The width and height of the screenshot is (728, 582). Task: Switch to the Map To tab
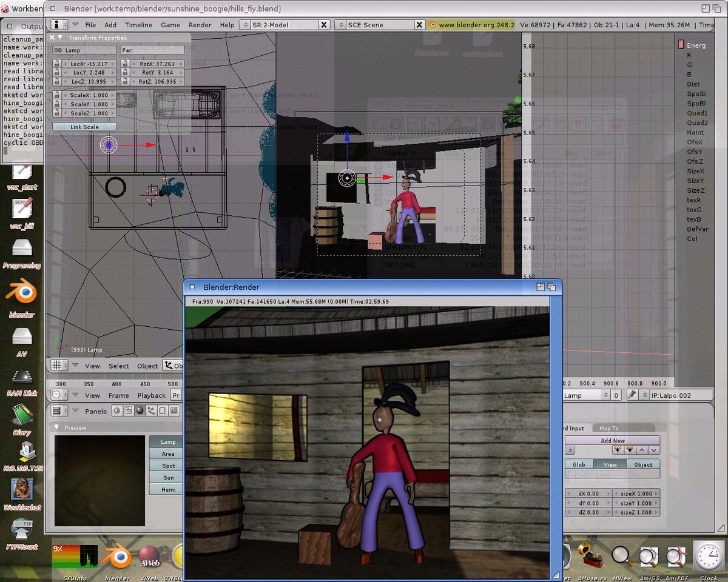point(608,428)
